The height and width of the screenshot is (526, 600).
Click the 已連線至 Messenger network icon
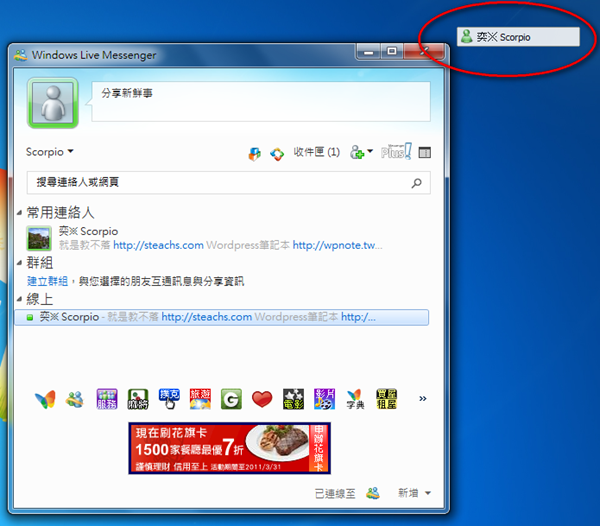pos(373,493)
